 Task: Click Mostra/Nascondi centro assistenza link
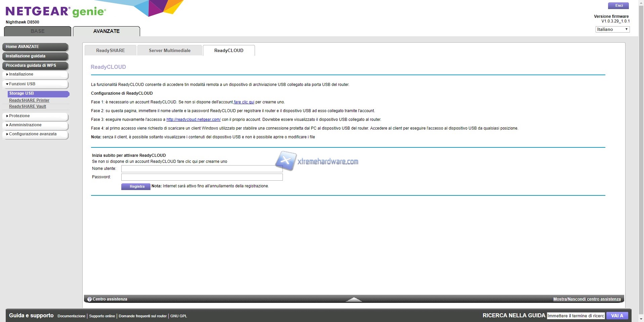[x=587, y=299]
